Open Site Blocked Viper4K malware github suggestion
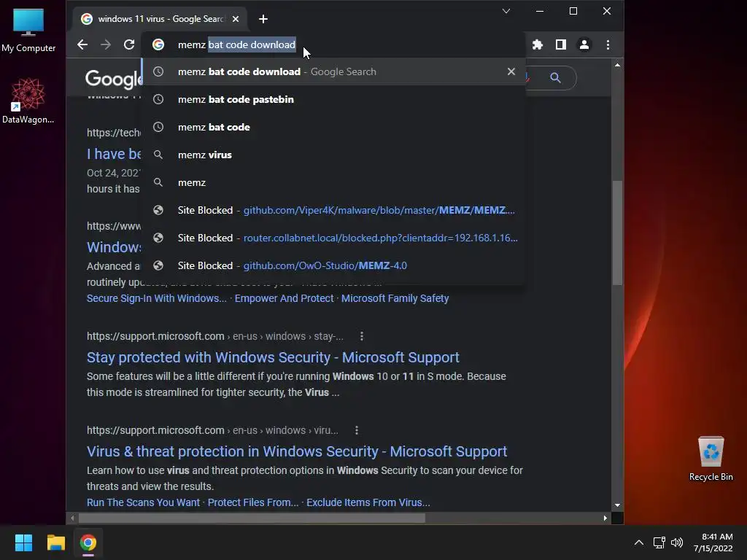 (x=334, y=210)
